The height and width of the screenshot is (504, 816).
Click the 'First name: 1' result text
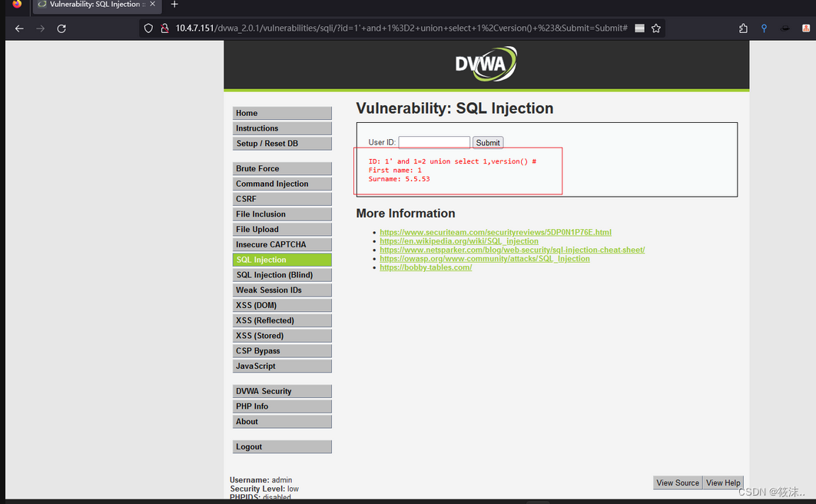pos(395,170)
